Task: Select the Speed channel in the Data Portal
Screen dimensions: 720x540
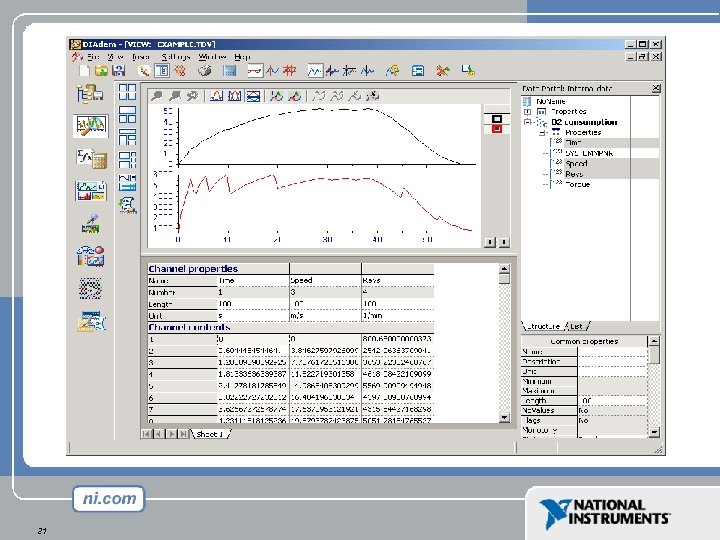Action: pyautogui.click(x=576, y=163)
